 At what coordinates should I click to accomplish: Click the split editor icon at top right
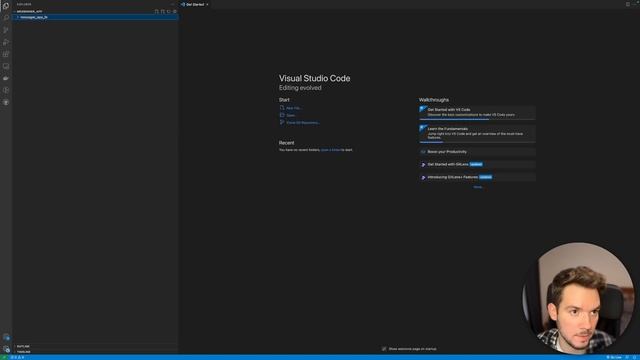tap(628, 4)
